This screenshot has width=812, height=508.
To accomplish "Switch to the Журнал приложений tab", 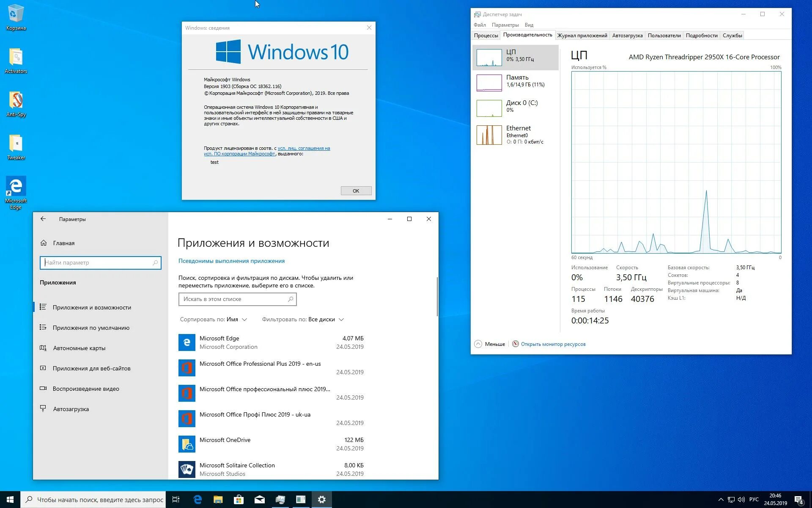I will click(x=582, y=36).
